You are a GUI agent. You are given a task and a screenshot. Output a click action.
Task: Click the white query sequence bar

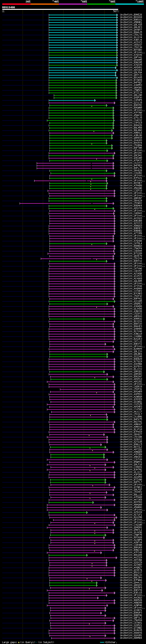pyautogui.click(x=60, y=10)
